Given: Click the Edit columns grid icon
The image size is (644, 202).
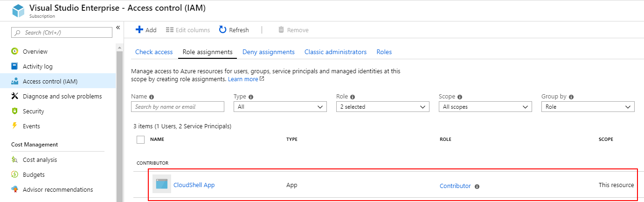Looking at the screenshot, I should 170,30.
